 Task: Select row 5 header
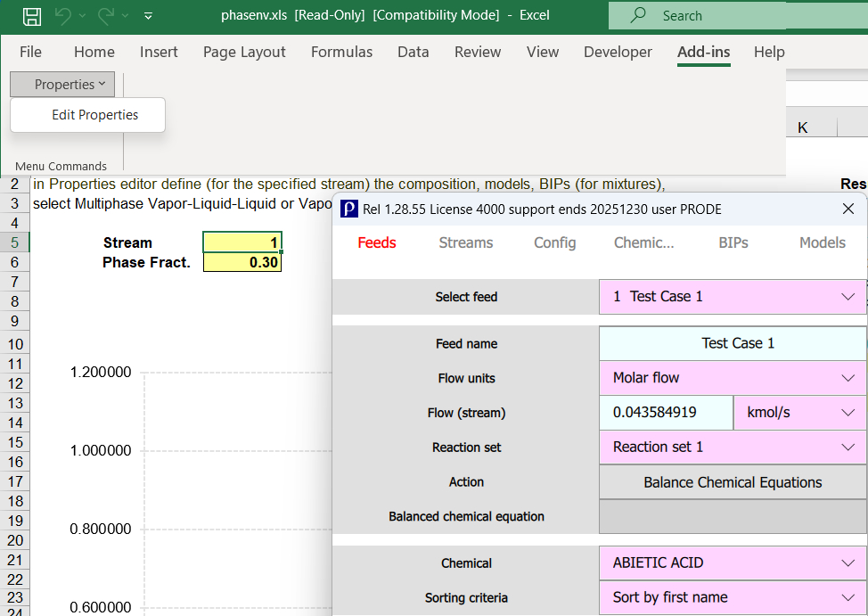[15, 242]
